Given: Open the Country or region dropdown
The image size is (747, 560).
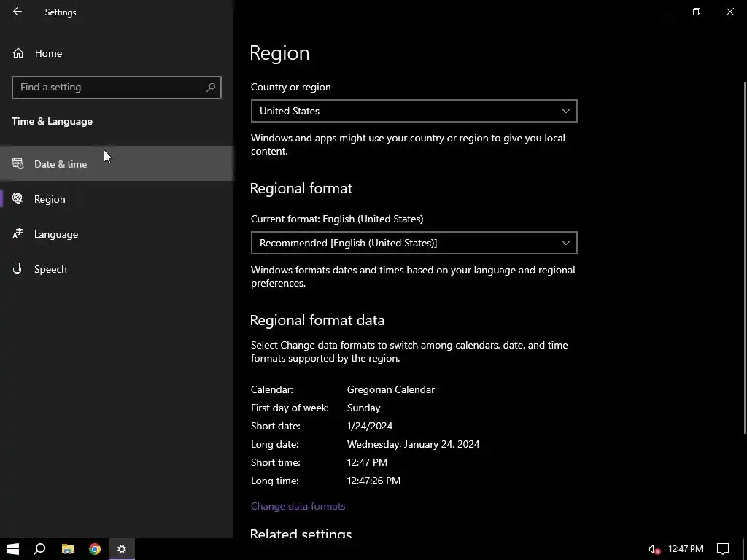Looking at the screenshot, I should coord(414,111).
